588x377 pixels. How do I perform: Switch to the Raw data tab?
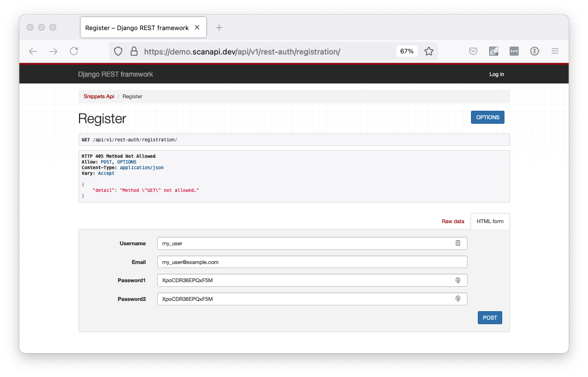[x=453, y=221]
